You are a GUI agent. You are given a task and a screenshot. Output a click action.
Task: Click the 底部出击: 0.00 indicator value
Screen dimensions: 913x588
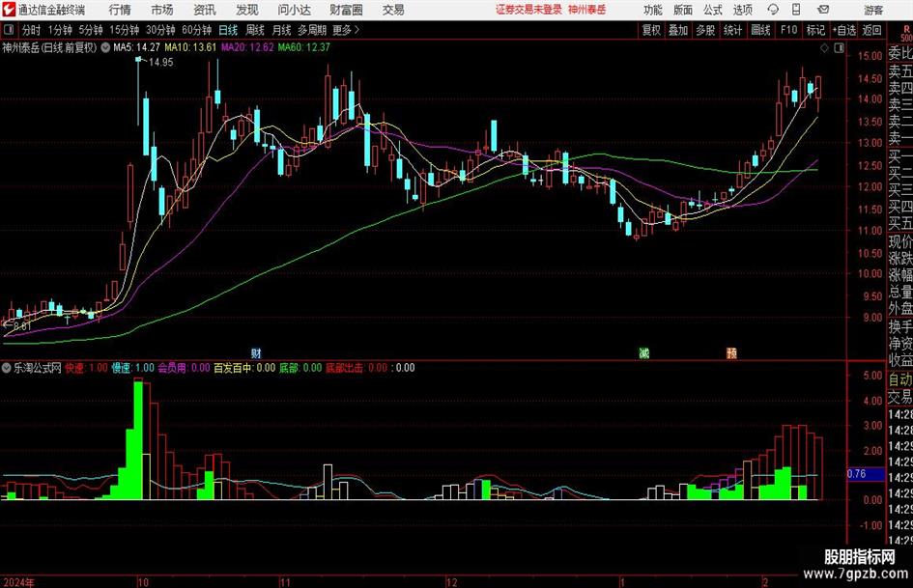(x=357, y=368)
